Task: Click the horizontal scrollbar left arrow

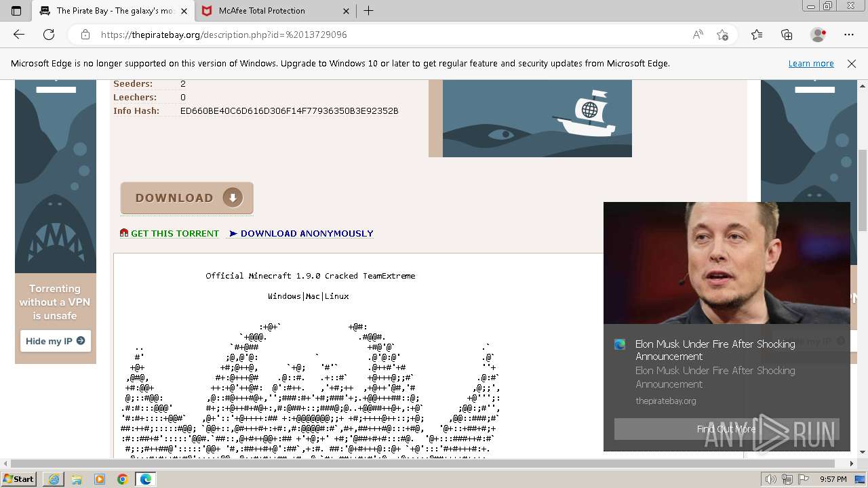Action: [5, 464]
